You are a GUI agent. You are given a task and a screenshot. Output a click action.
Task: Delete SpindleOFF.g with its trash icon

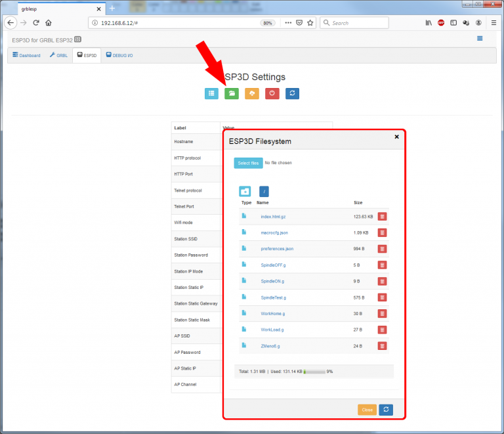click(382, 265)
